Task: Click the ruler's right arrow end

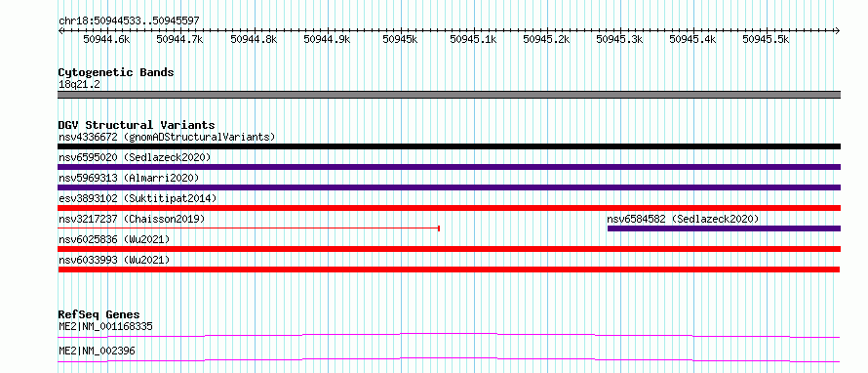Action: (838, 30)
